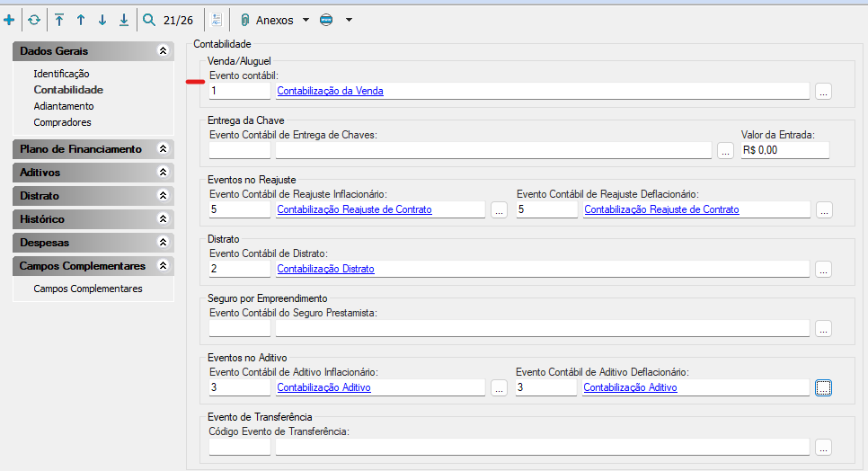Open Compradores in sidebar

63,122
